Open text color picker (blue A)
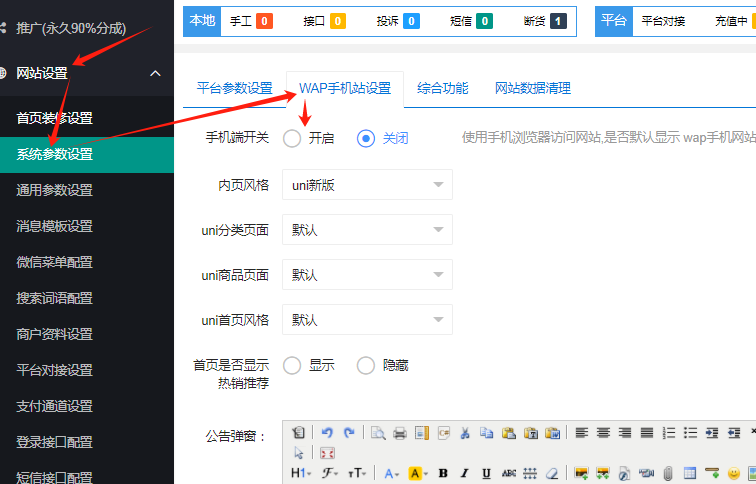 (392, 473)
